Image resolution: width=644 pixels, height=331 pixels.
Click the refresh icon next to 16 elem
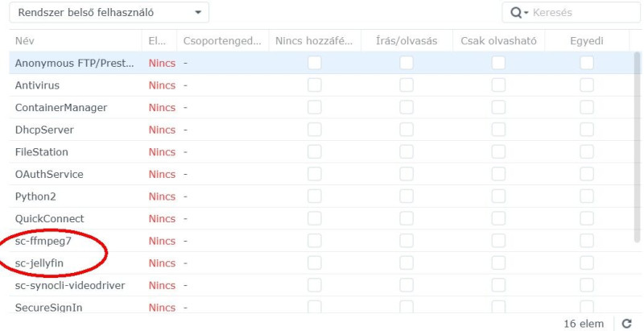627,323
